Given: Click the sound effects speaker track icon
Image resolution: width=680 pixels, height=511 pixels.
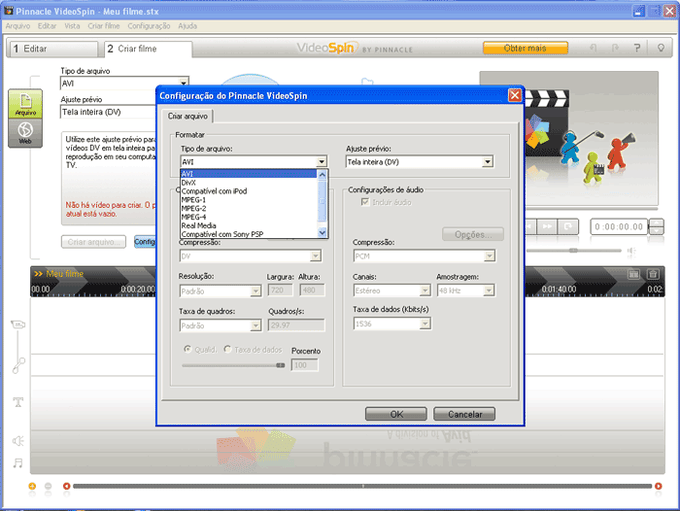Looking at the screenshot, I should [x=18, y=441].
